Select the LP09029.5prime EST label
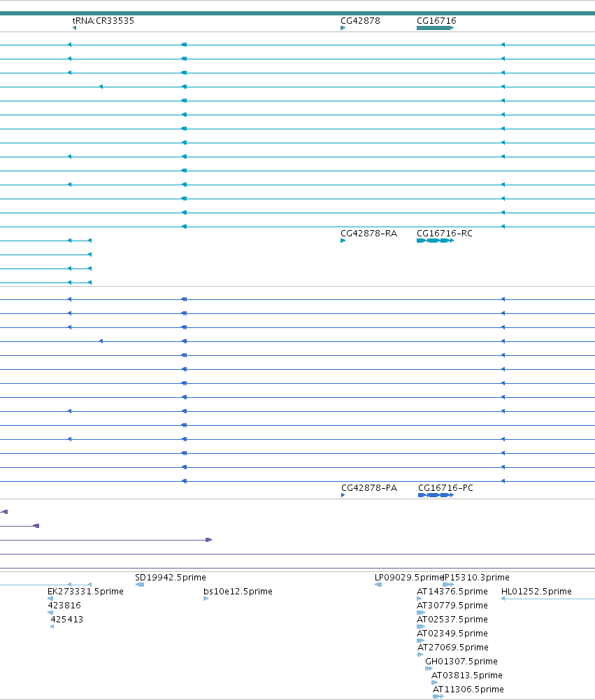This screenshot has width=595, height=700. tap(408, 577)
